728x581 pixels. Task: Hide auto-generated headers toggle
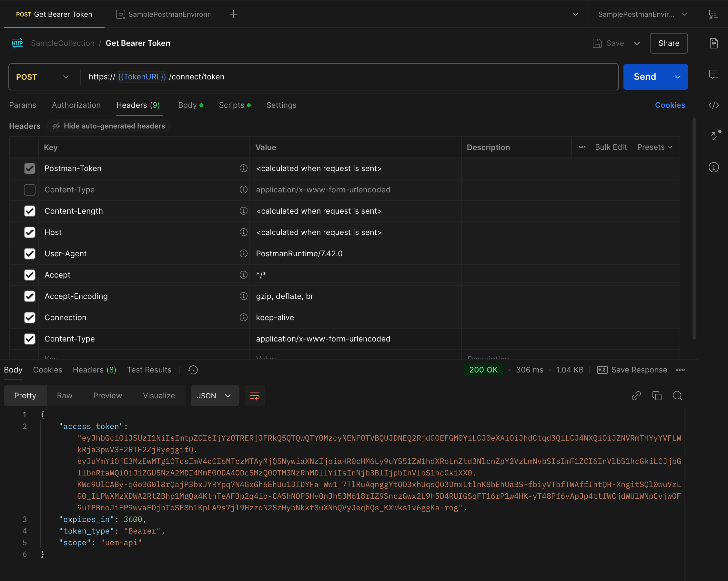click(109, 126)
